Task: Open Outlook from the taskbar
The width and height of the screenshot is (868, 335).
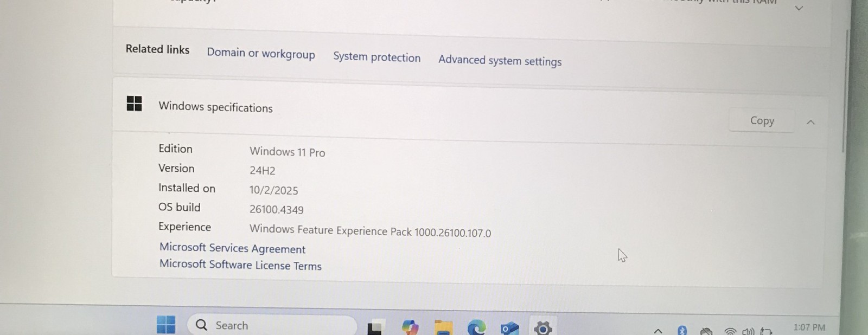Action: click(509, 328)
